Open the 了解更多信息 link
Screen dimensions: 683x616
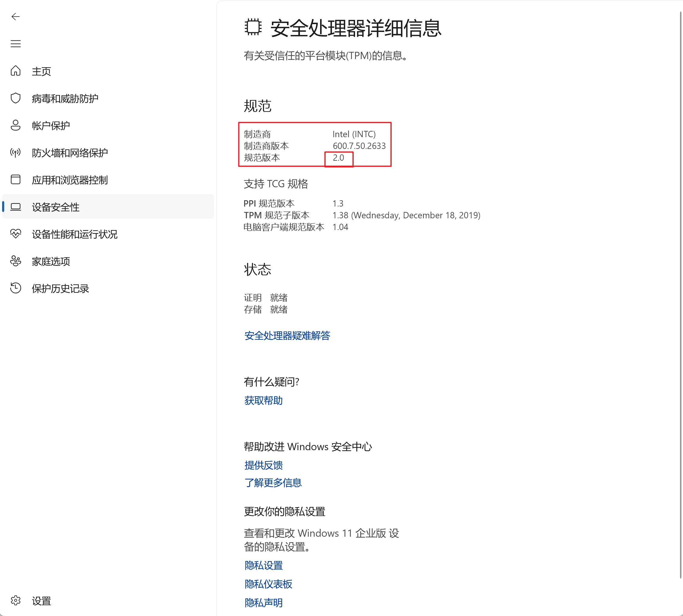(x=273, y=483)
